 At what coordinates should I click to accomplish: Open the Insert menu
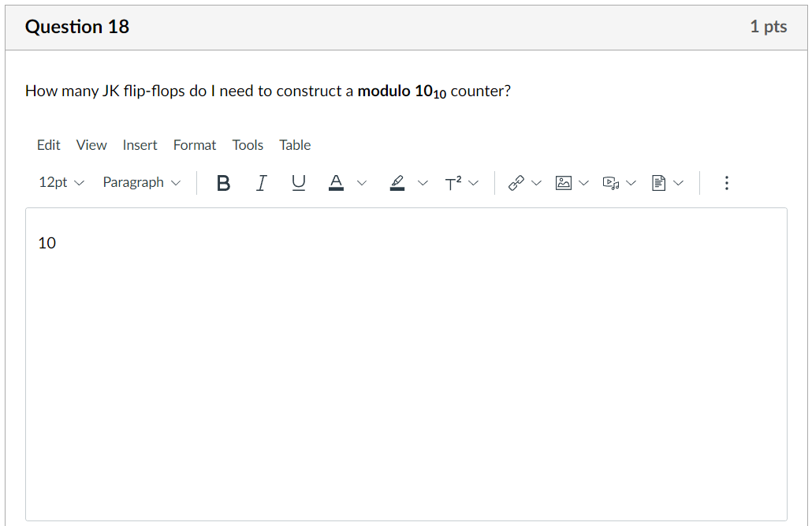[140, 144]
